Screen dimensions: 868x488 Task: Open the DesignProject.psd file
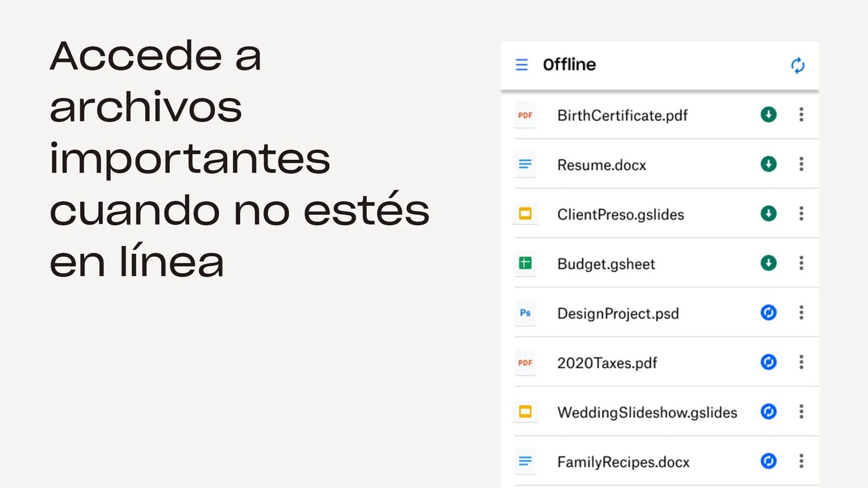[617, 313]
